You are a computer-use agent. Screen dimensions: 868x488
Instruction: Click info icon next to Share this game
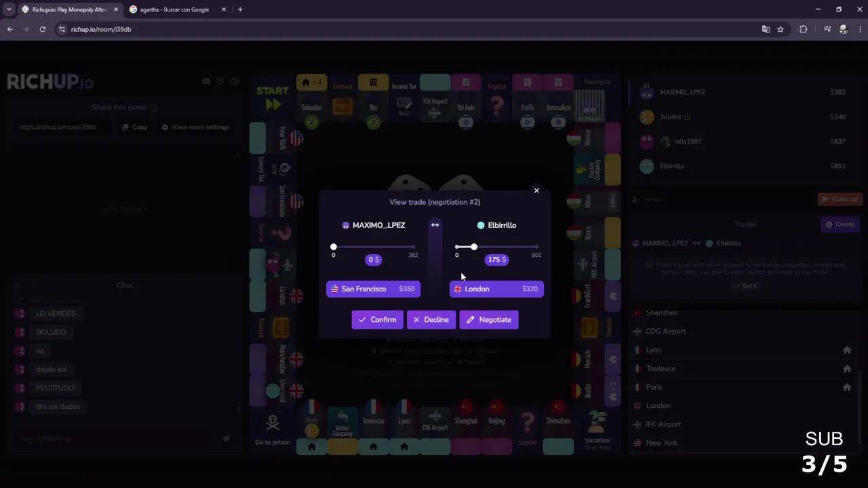[153, 107]
